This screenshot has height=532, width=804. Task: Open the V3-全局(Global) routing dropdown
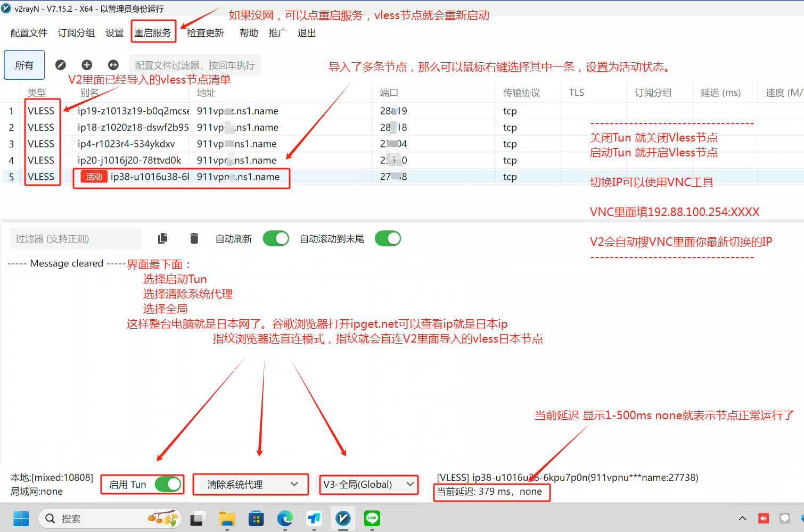[x=368, y=485]
